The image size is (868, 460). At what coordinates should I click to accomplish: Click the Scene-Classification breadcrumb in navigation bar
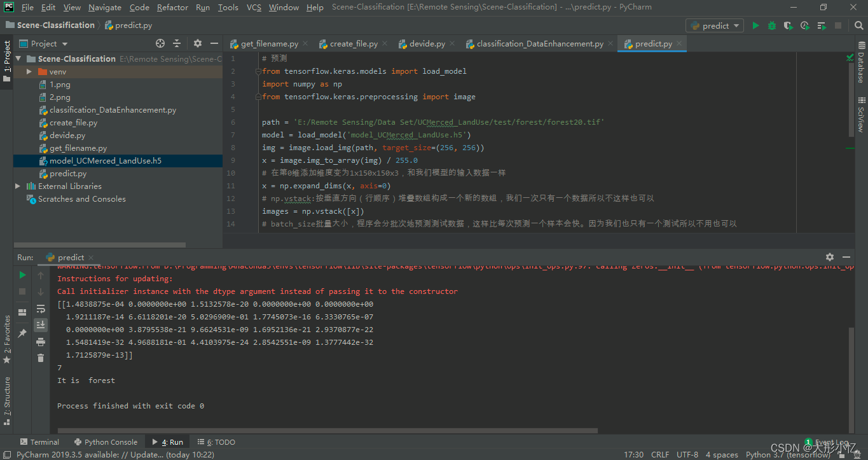(x=50, y=25)
